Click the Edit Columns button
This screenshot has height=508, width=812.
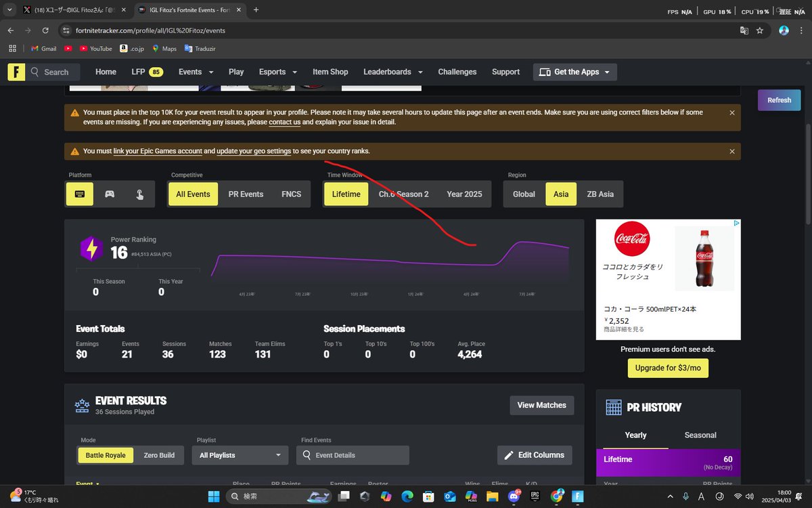(x=535, y=455)
